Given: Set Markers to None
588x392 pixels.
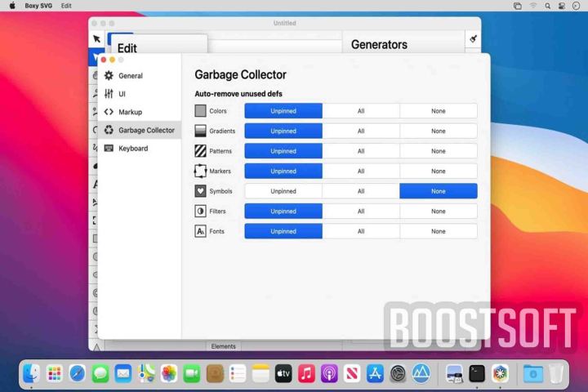Looking at the screenshot, I should pos(439,171).
